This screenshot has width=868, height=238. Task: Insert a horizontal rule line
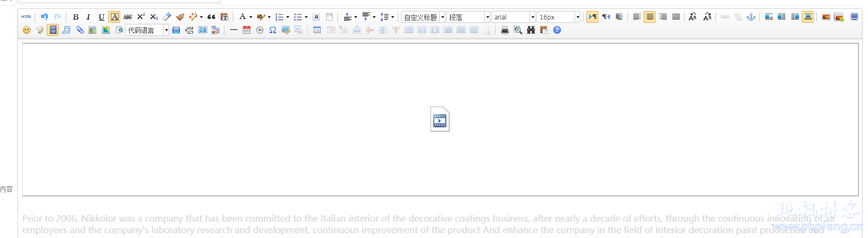click(233, 30)
